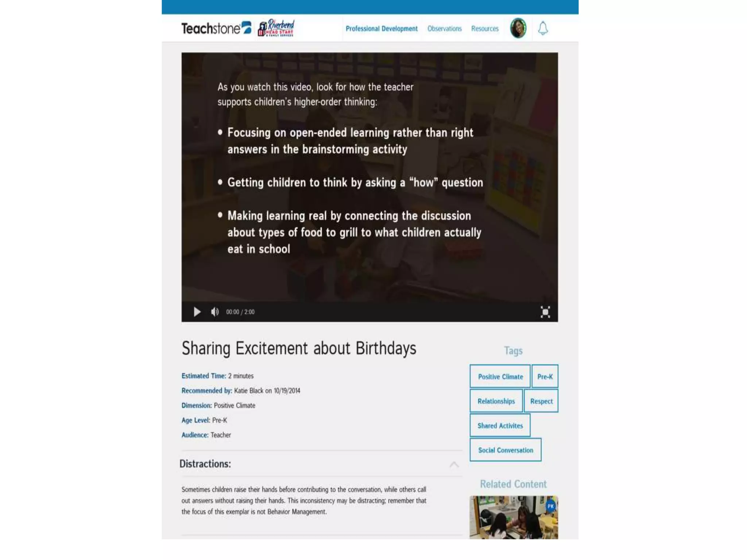Image resolution: width=747 pixels, height=560 pixels.
Task: Open the Resources menu
Action: coord(484,28)
